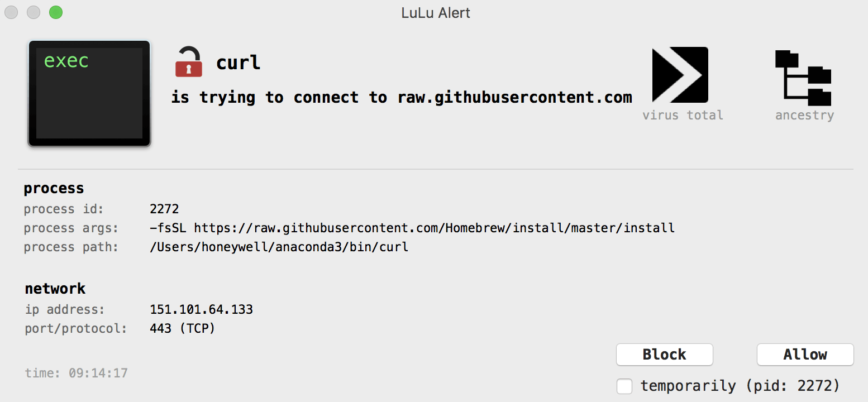Image resolution: width=868 pixels, height=402 pixels.
Task: Click the red open padlock signing icon
Action: pyautogui.click(x=188, y=62)
